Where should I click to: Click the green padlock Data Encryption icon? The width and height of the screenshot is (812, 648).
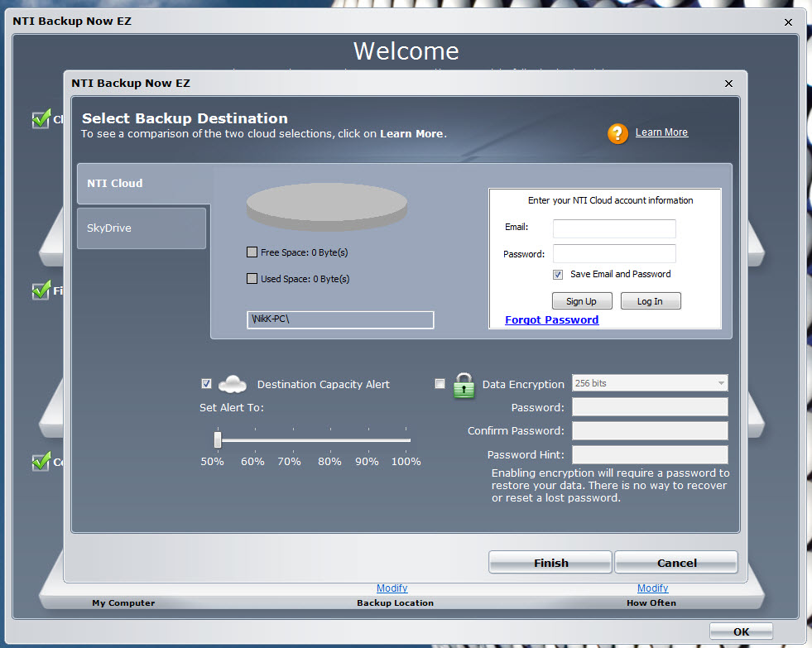coord(464,385)
